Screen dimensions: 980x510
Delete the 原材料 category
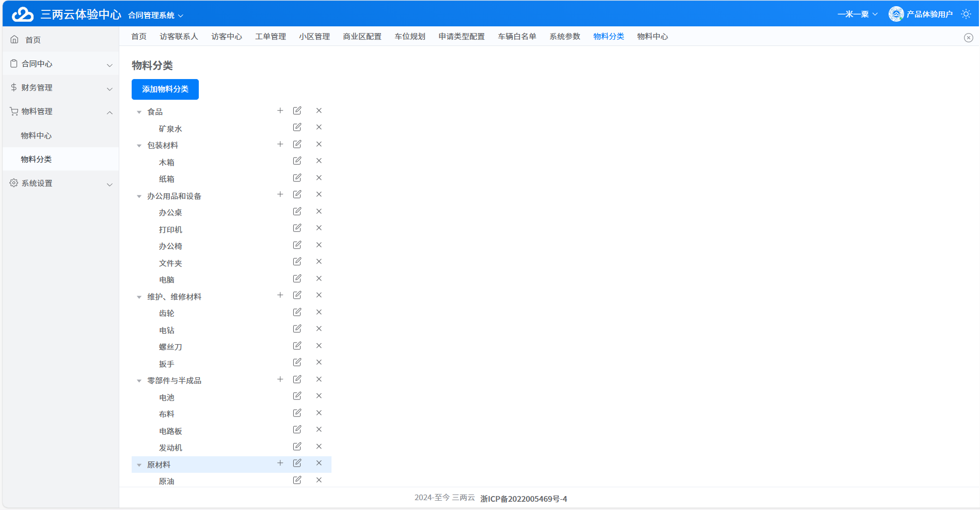click(319, 463)
